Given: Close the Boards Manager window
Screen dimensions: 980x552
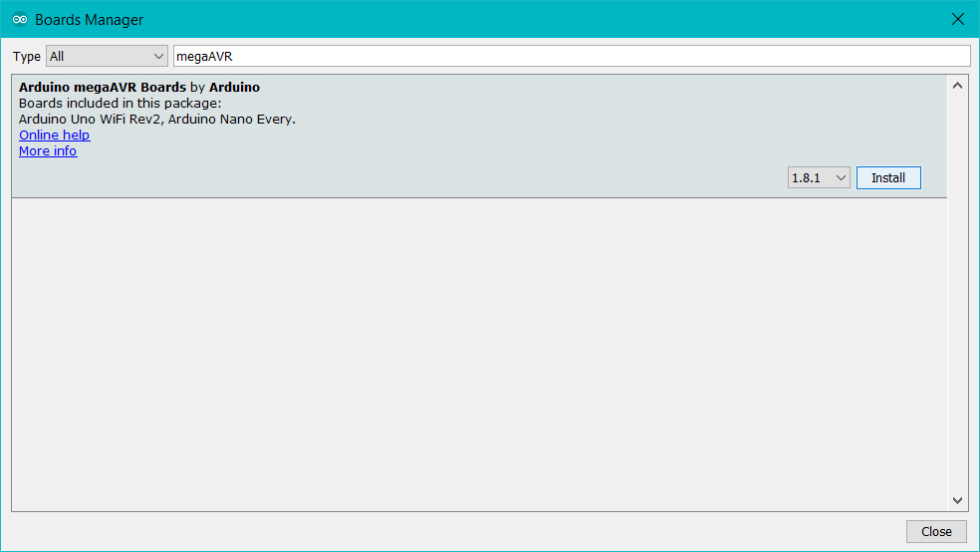Looking at the screenshot, I should [x=957, y=19].
